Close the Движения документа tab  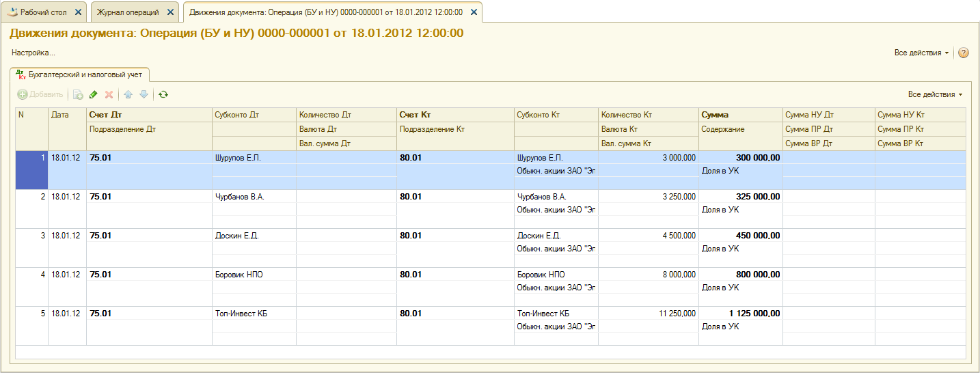pos(474,12)
